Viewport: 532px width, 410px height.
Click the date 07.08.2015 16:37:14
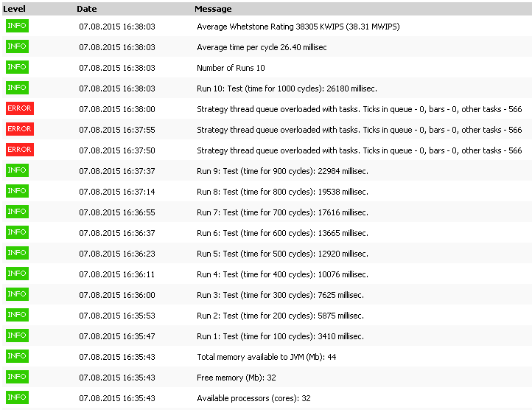(117, 192)
